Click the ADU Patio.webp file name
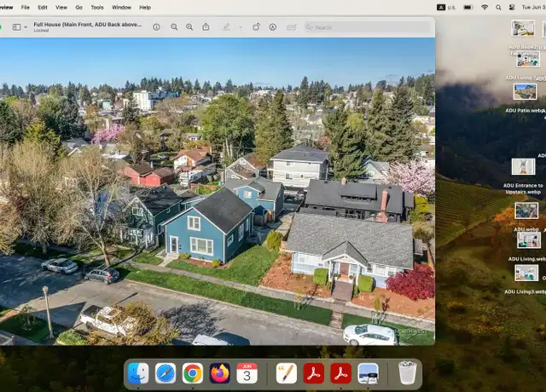 [526, 111]
